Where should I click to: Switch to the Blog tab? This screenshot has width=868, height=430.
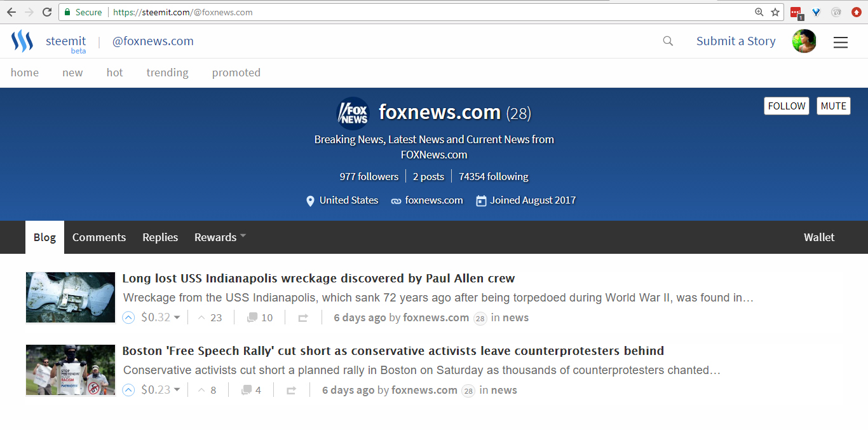44,237
